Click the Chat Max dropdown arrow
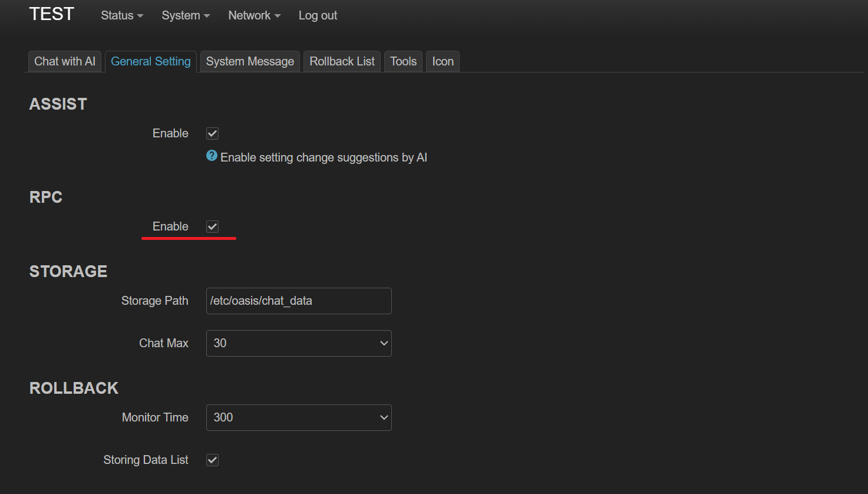The width and height of the screenshot is (868, 494). pyautogui.click(x=384, y=343)
